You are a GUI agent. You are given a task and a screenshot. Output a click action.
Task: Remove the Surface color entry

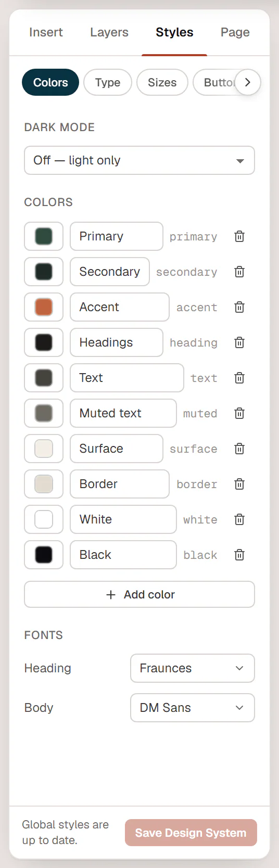239,449
